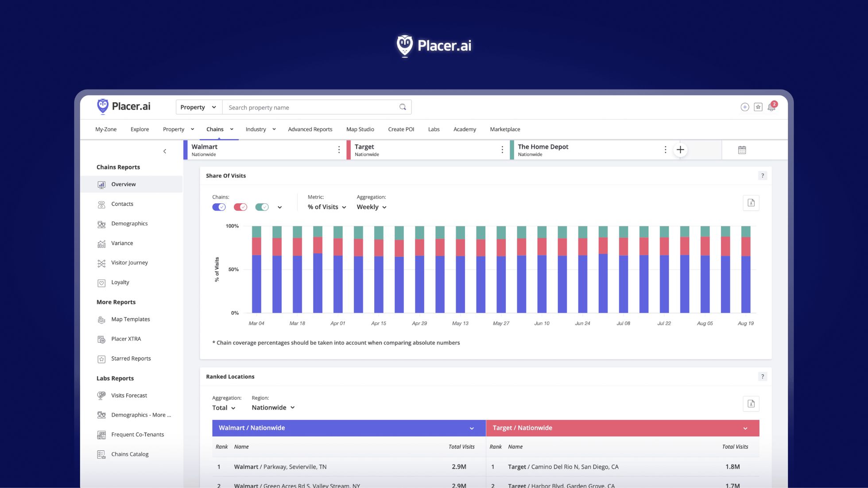
Task: Click Walmart Parkway Sevierville row entry
Action: pos(280,467)
